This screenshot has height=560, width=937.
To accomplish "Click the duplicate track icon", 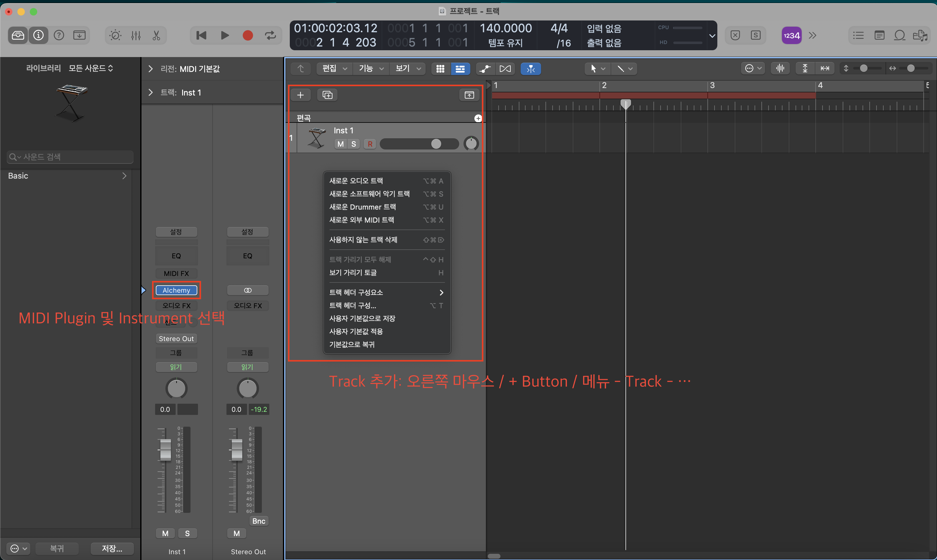I will [x=327, y=95].
